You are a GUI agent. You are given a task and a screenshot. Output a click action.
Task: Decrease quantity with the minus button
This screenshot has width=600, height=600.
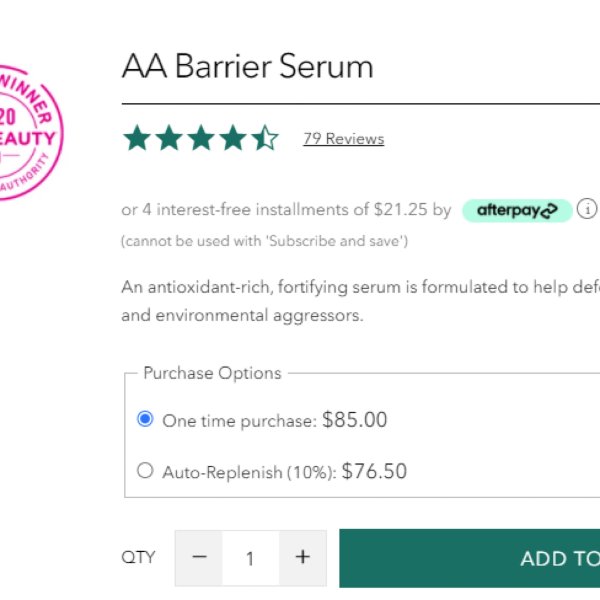tap(199, 558)
